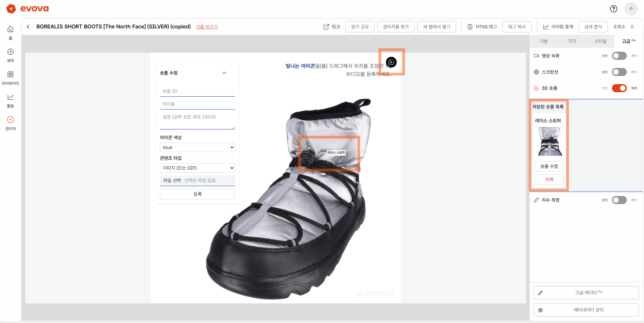Open the 콘텐츠 타입 dropdown
Image resolution: width=644 pixels, height=323 pixels.
(197, 168)
